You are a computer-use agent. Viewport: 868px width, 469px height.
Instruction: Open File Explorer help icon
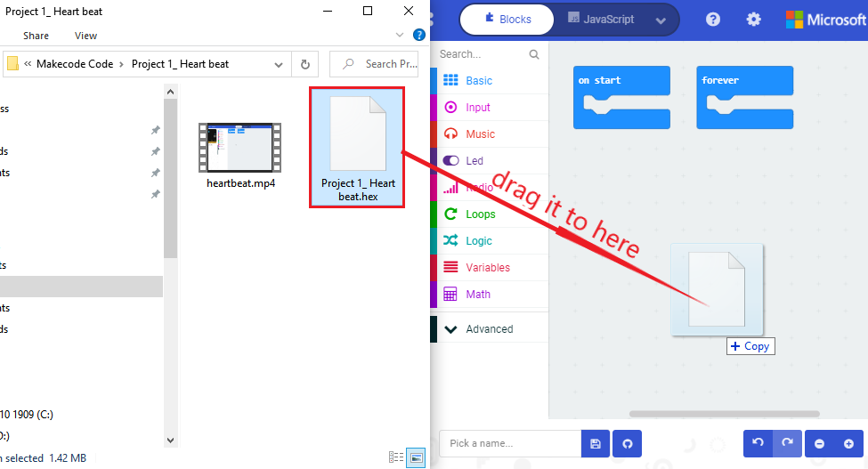419,35
